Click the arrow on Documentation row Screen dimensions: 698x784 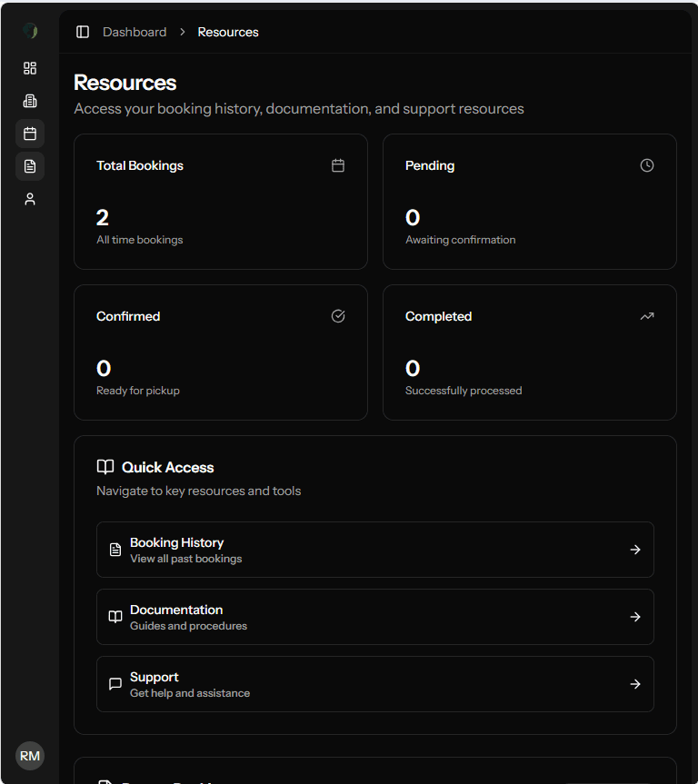pyautogui.click(x=635, y=617)
